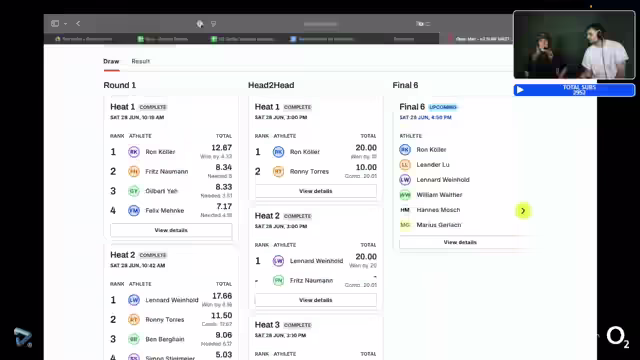
Task: Open the dropdown arrow beside sidebar icon
Action: click(65, 24)
